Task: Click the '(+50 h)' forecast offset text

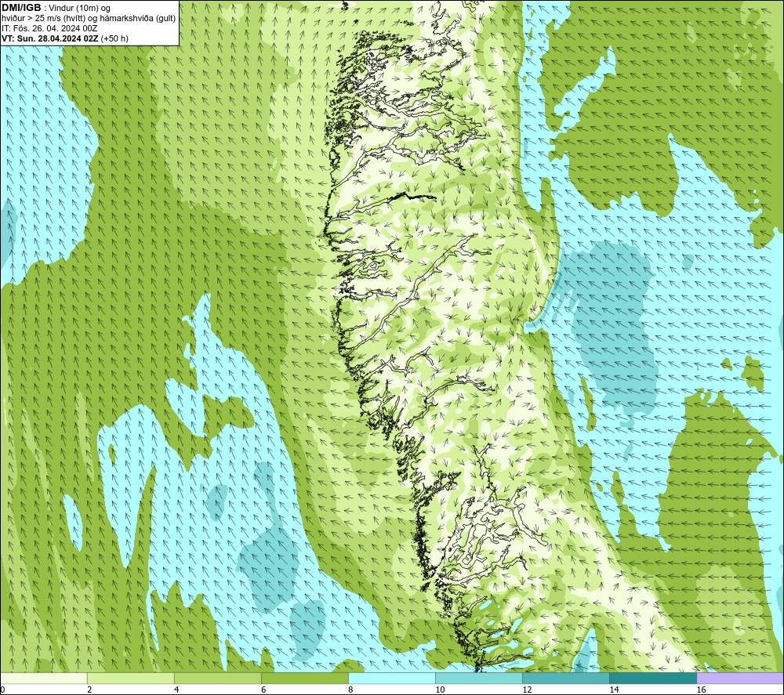Action: coord(114,38)
